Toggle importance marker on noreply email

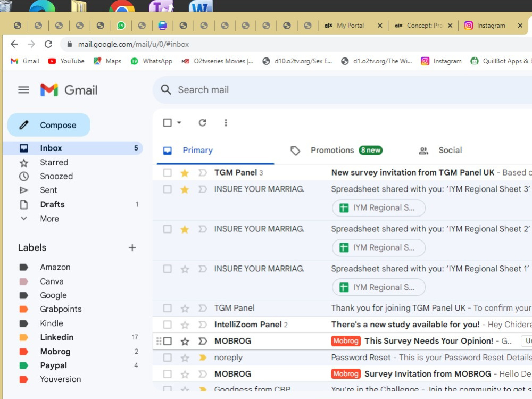(203, 358)
